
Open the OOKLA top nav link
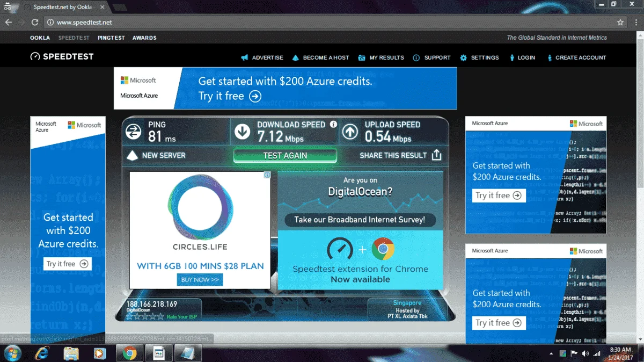point(40,38)
